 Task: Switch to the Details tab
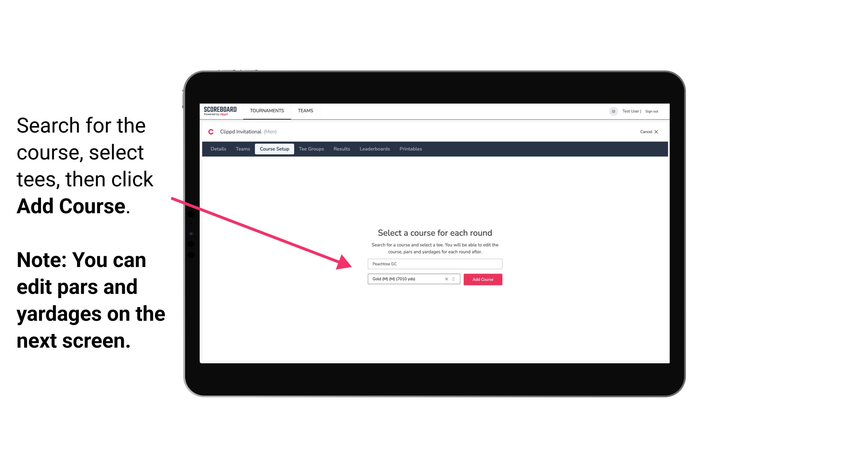click(x=217, y=149)
